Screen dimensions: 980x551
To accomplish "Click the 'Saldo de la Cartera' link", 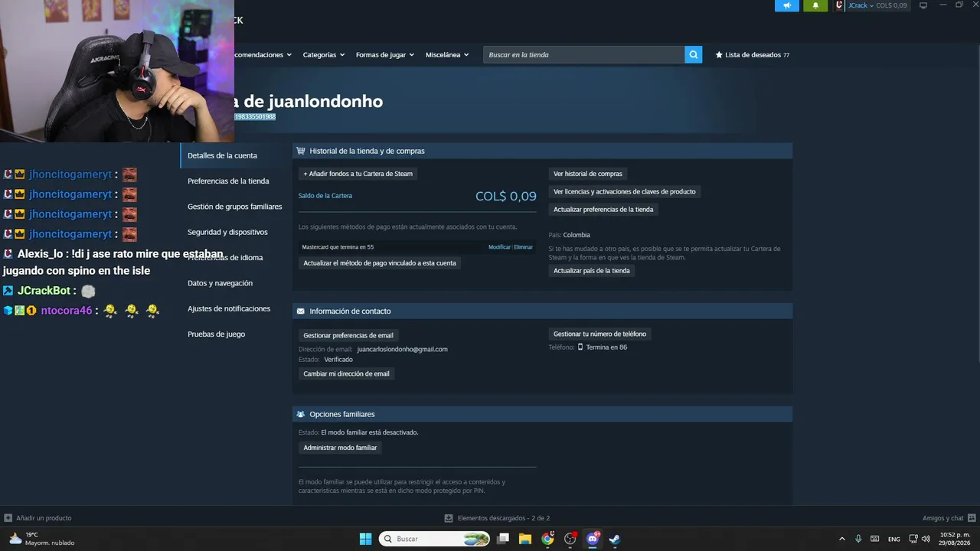I will (x=325, y=196).
